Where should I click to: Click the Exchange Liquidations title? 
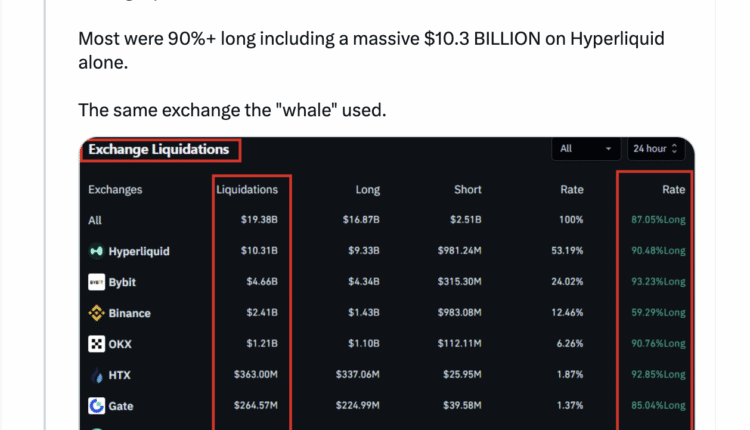click(159, 150)
